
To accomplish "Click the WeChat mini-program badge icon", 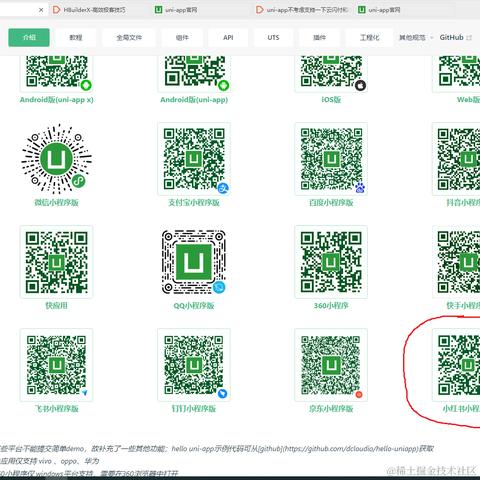I will (79, 181).
